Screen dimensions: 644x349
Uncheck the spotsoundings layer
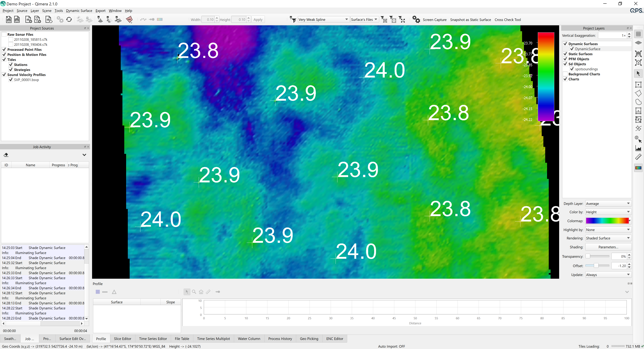(572, 69)
